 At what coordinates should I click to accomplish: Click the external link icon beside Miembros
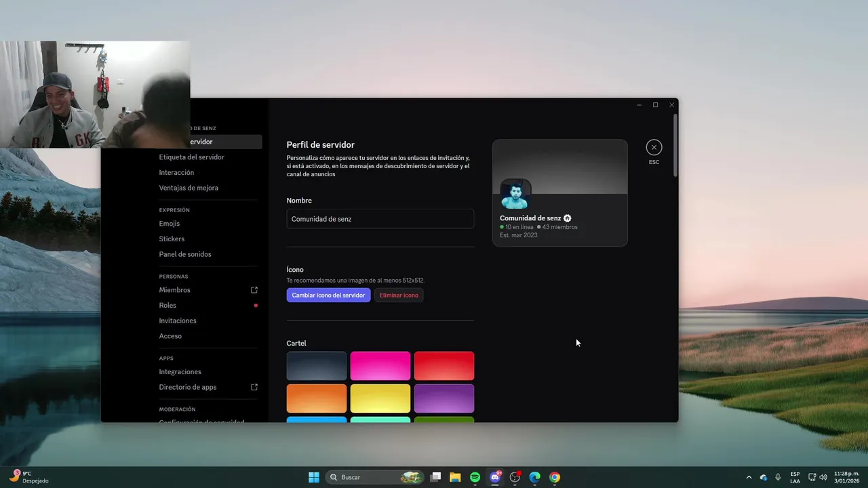[x=254, y=290]
